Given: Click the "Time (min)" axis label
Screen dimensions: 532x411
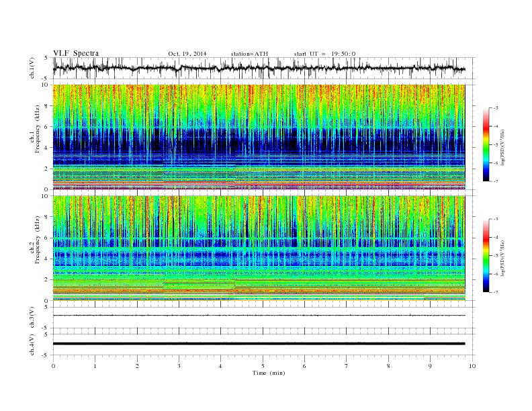Looking at the screenshot, I should click(x=269, y=373).
